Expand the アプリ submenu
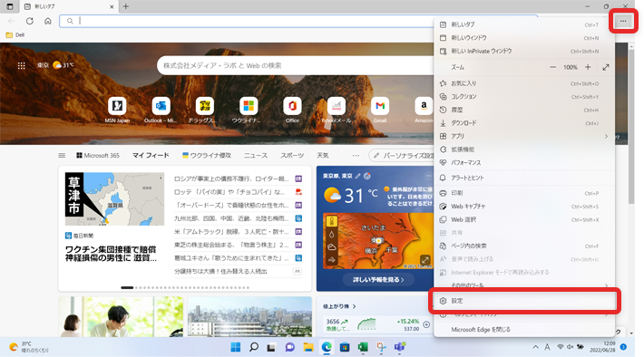The height and width of the screenshot is (357, 644). click(x=524, y=136)
